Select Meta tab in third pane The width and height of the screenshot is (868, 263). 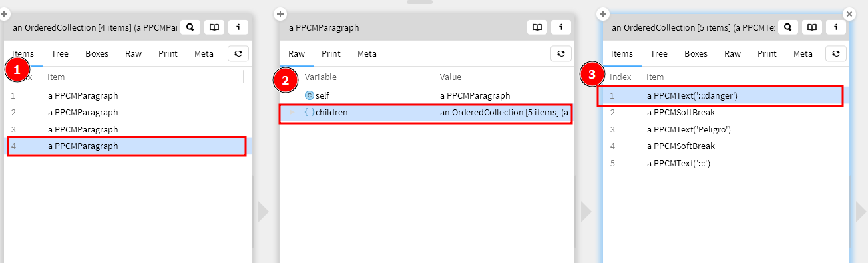click(803, 54)
